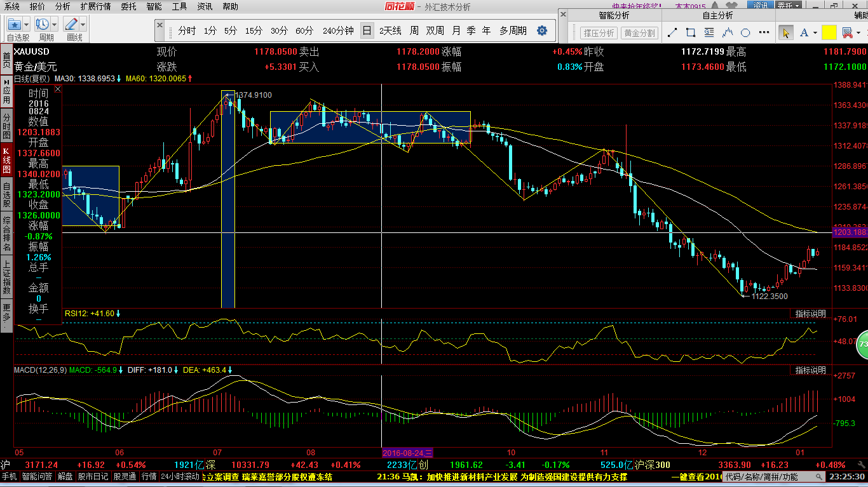Open period settings gear icon
Image resolution: width=868 pixels, height=487 pixels.
point(542,30)
